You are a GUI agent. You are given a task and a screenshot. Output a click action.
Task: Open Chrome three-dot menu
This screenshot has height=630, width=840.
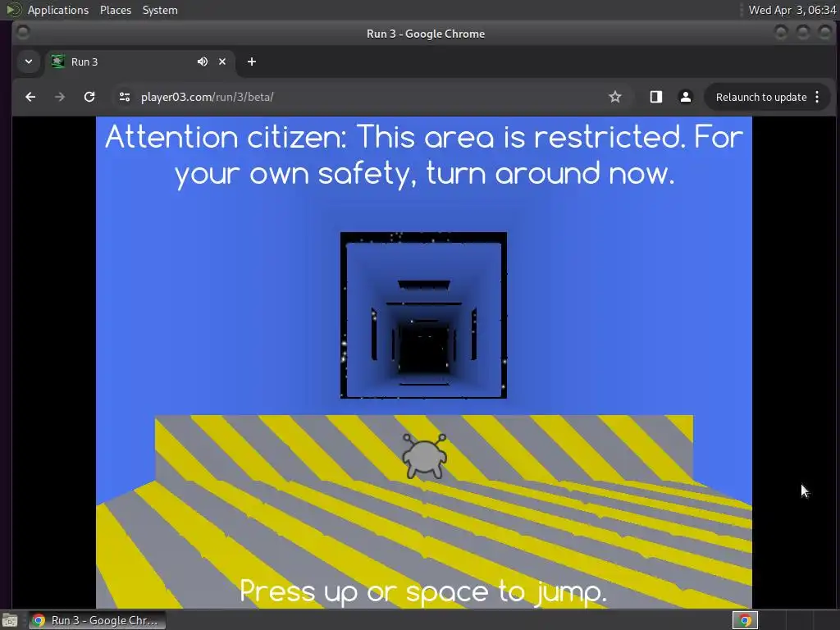tap(817, 97)
